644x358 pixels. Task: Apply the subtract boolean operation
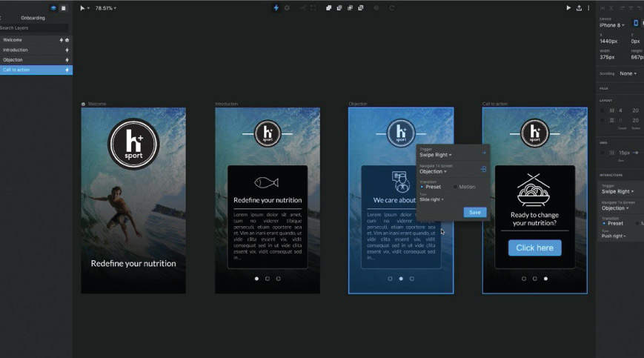(339, 8)
